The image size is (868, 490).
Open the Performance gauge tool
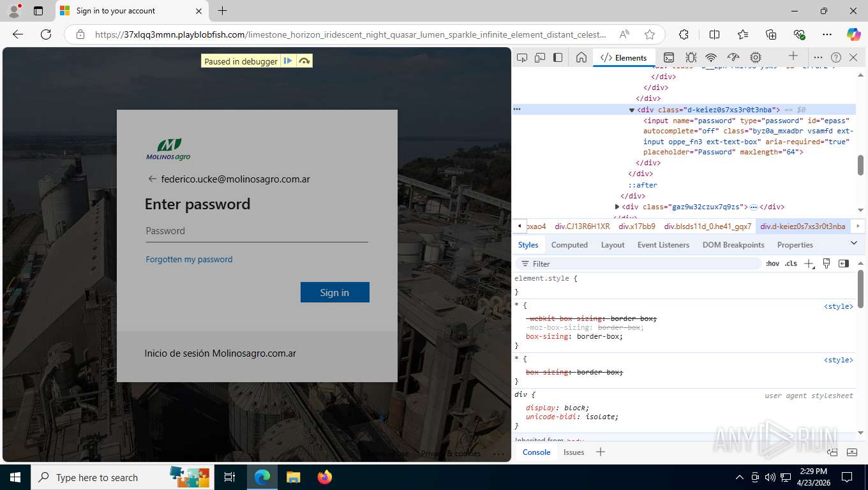coord(733,57)
